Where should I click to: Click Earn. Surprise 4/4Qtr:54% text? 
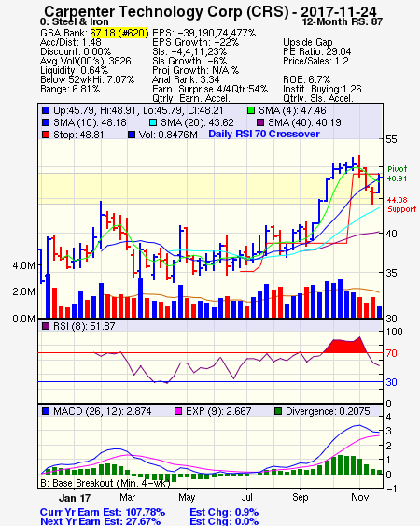pyautogui.click(x=210, y=90)
